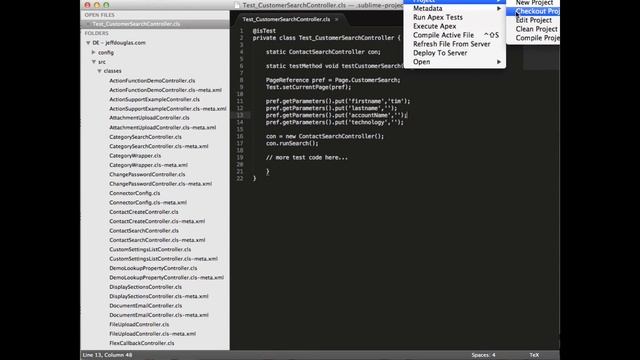Open ActionSupportExampleController.cls
The height and width of the screenshot is (360, 640).
pos(154,100)
